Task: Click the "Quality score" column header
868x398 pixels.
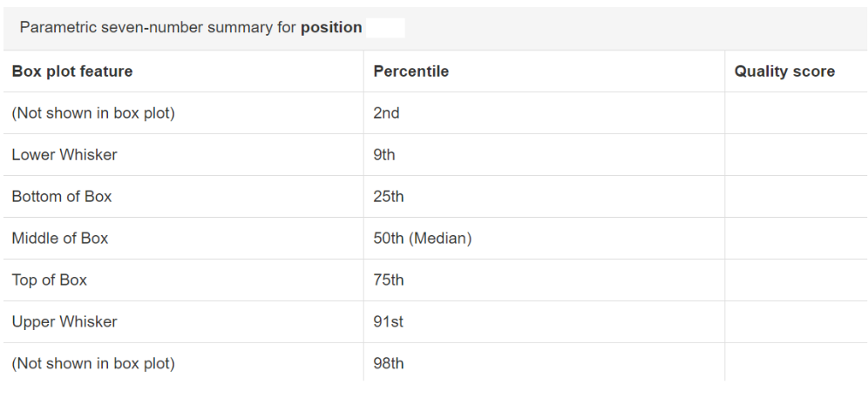Action: 784,71
